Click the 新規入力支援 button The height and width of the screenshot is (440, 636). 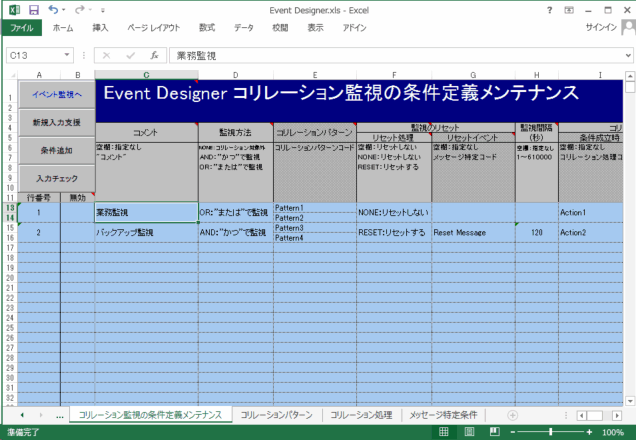point(57,122)
